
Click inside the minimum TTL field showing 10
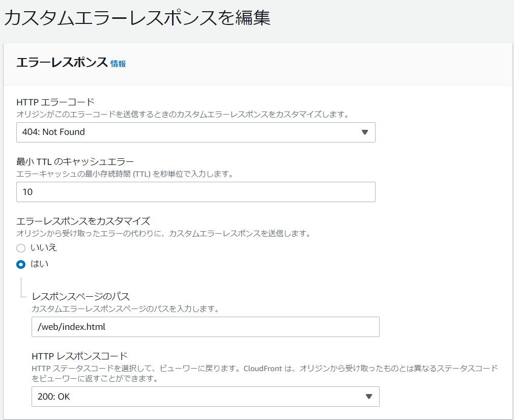click(196, 192)
